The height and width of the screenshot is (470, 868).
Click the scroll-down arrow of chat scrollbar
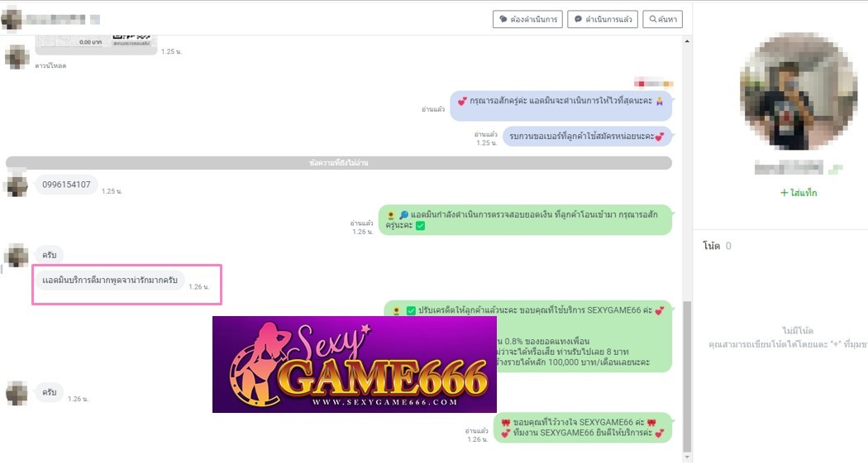tap(686, 456)
